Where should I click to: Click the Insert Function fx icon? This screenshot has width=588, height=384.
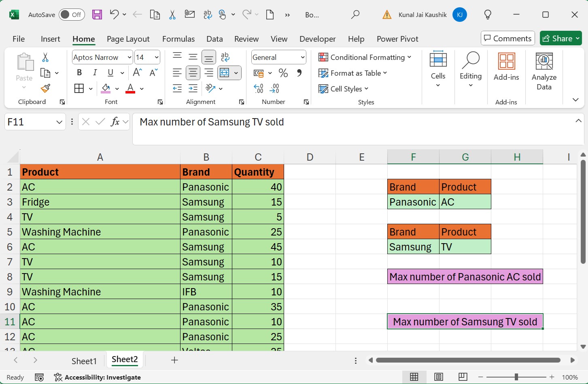tap(115, 122)
